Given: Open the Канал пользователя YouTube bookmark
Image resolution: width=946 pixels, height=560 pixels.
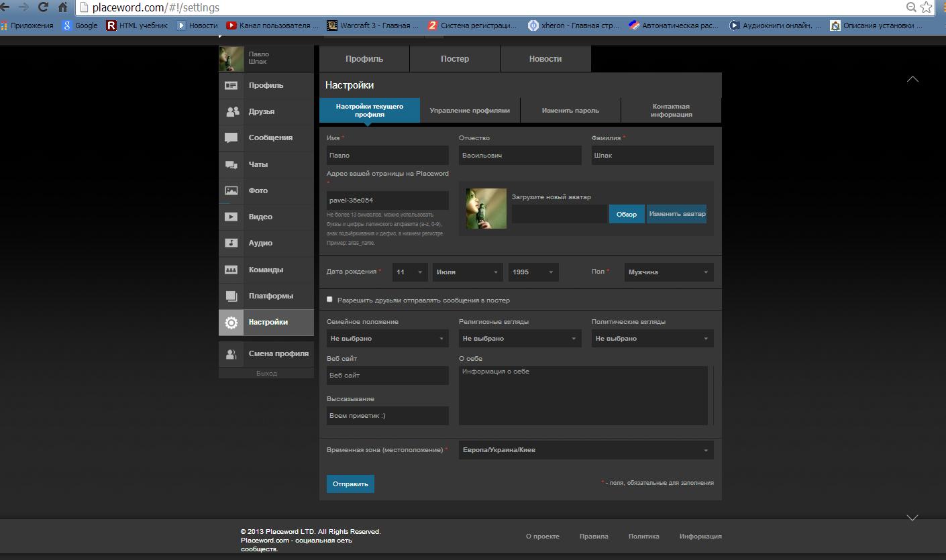Looking at the screenshot, I should (272, 25).
